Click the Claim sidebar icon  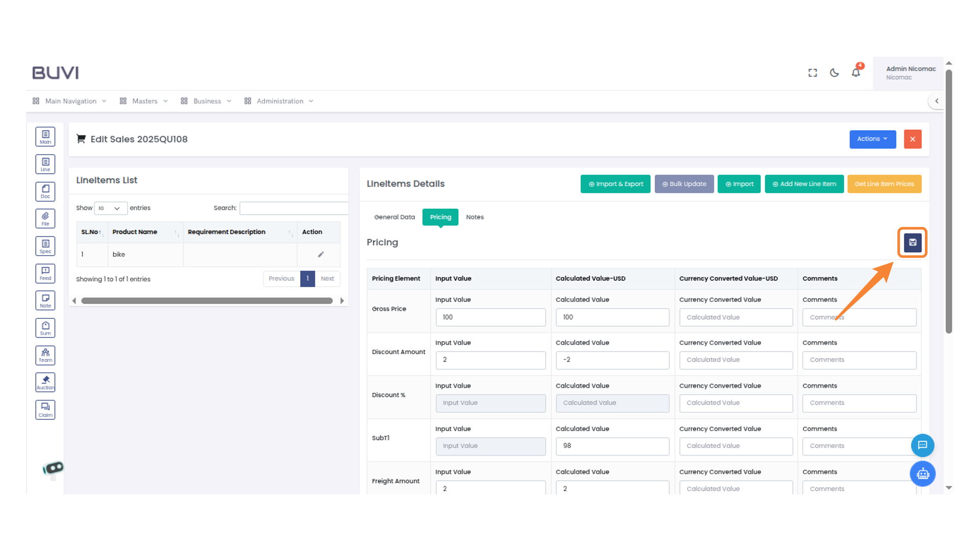(x=45, y=410)
